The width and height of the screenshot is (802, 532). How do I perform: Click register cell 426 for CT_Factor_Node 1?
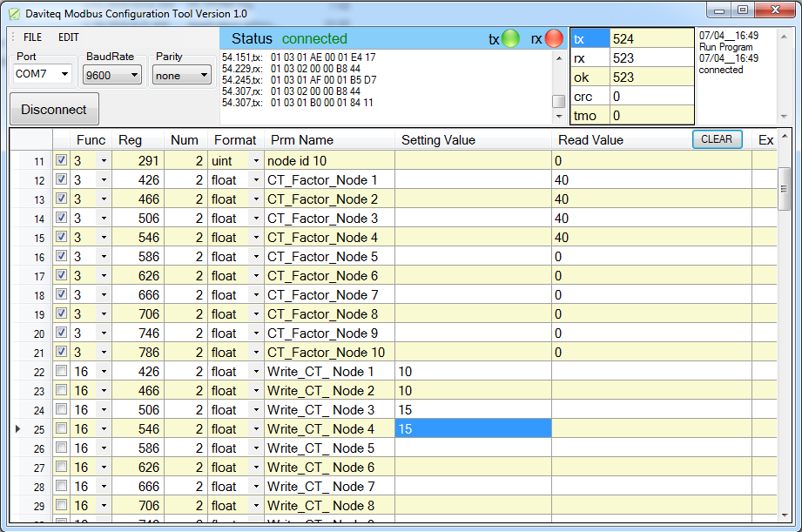(138, 180)
